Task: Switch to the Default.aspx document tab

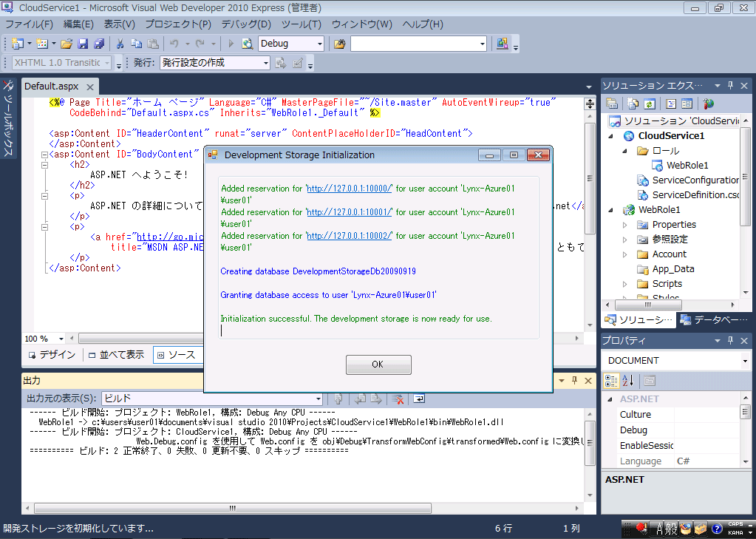Action: (52, 87)
